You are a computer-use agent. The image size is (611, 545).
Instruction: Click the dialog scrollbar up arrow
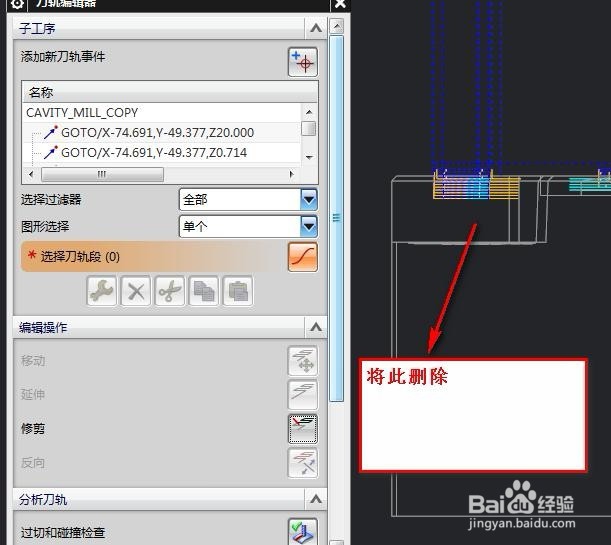click(x=336, y=26)
